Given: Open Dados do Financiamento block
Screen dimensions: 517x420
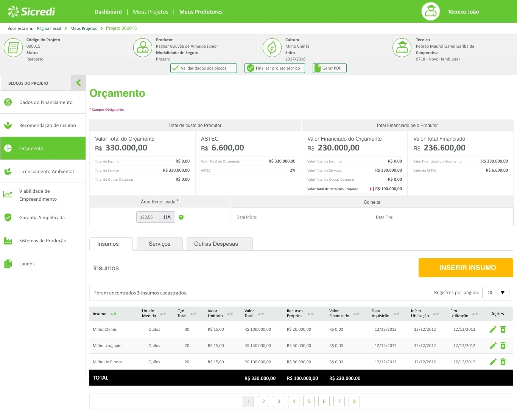Looking at the screenshot, I should pyautogui.click(x=43, y=102).
